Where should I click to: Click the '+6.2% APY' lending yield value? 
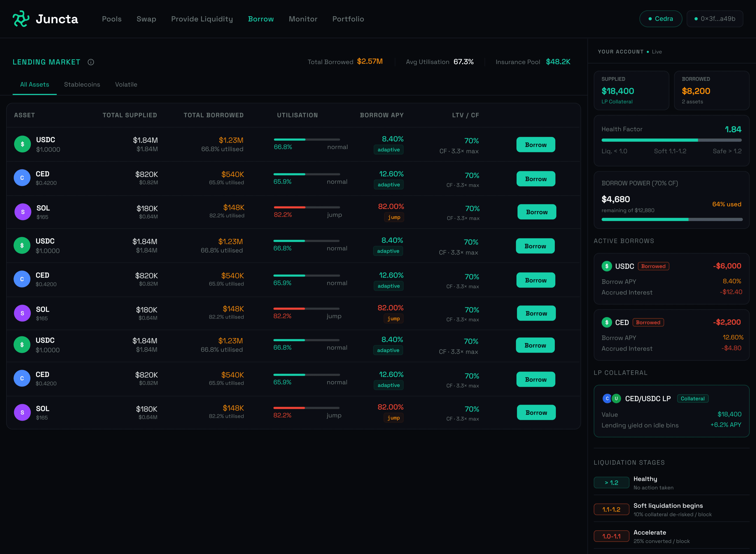tap(726, 425)
